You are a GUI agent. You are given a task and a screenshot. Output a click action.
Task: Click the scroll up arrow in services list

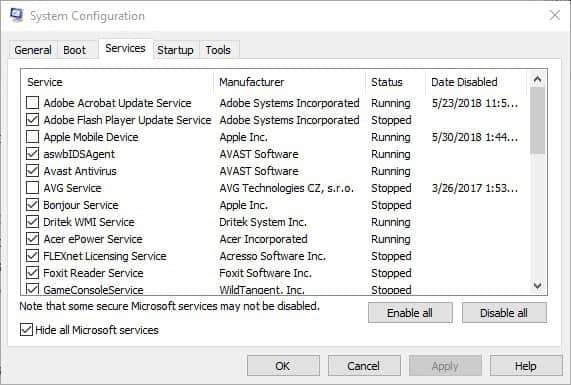point(537,79)
